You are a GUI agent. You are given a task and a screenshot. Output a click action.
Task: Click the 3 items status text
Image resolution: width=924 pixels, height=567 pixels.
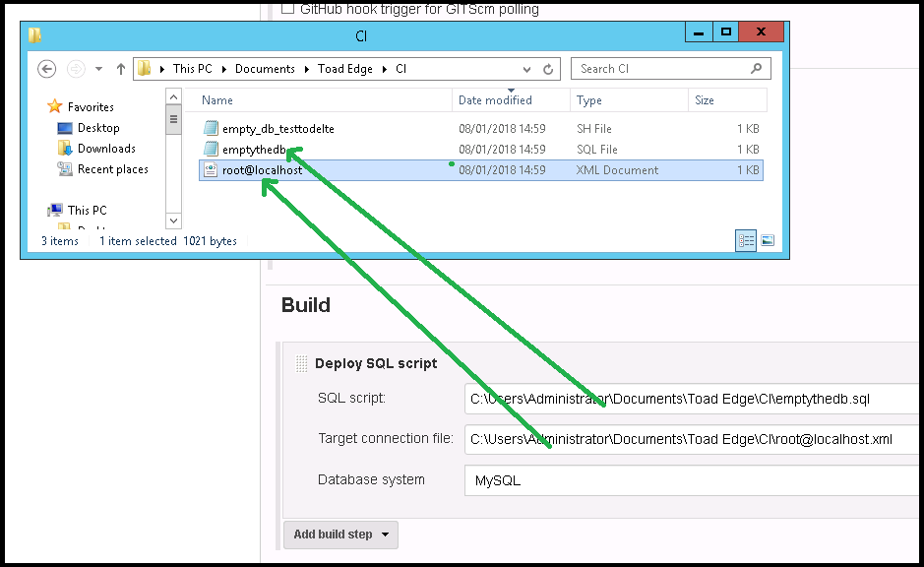tap(59, 240)
